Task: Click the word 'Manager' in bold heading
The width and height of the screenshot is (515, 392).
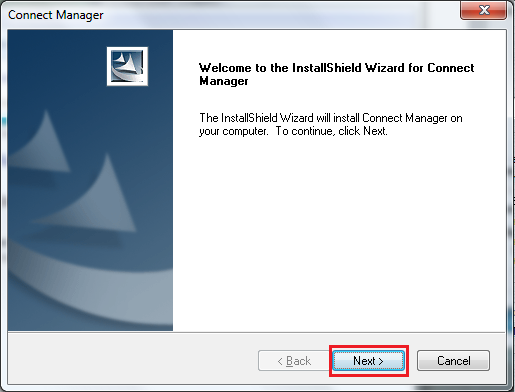Action: (x=224, y=81)
